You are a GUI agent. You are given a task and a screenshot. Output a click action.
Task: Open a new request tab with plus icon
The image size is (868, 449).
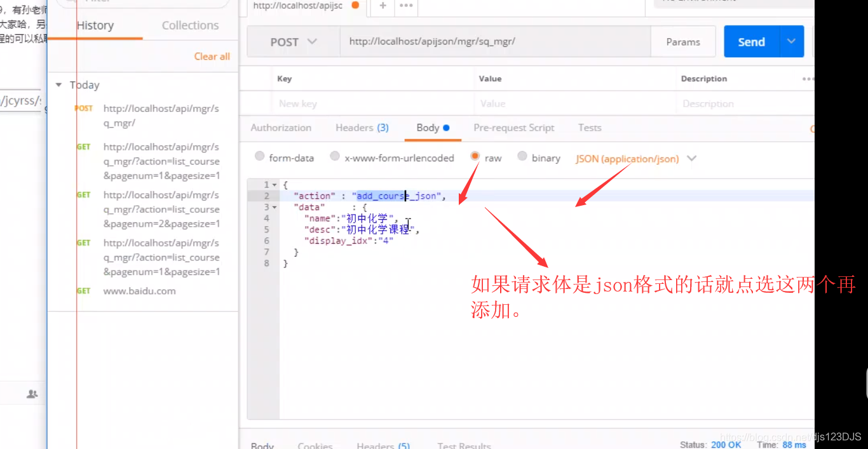(x=383, y=6)
